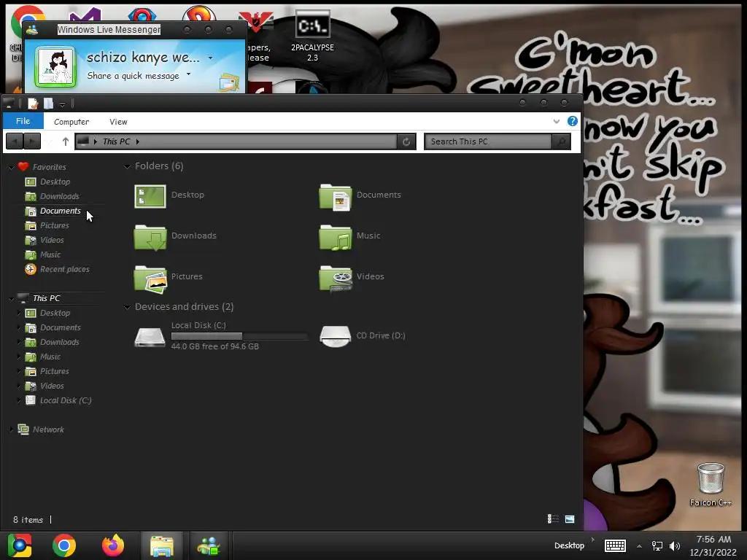The width and height of the screenshot is (747, 560).
Task: Click the Forward navigation arrow
Action: pos(32,141)
